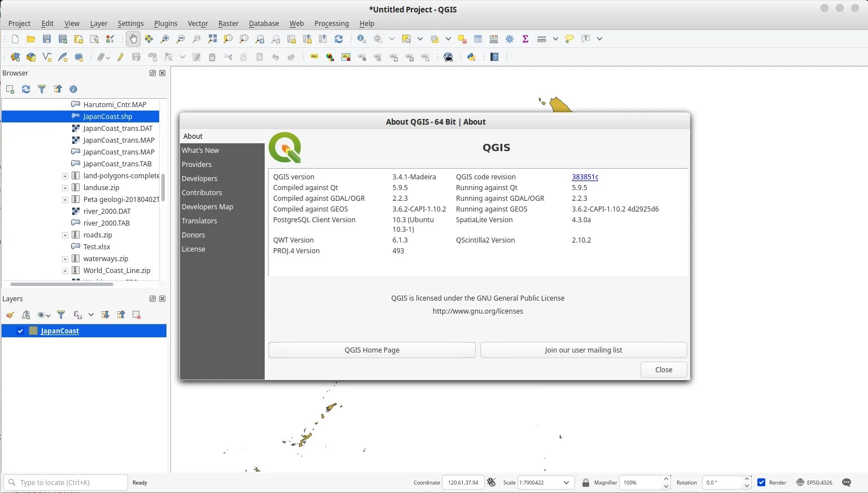This screenshot has width=868, height=493.
Task: Open the select features tool dropdown arrow
Action: point(420,39)
